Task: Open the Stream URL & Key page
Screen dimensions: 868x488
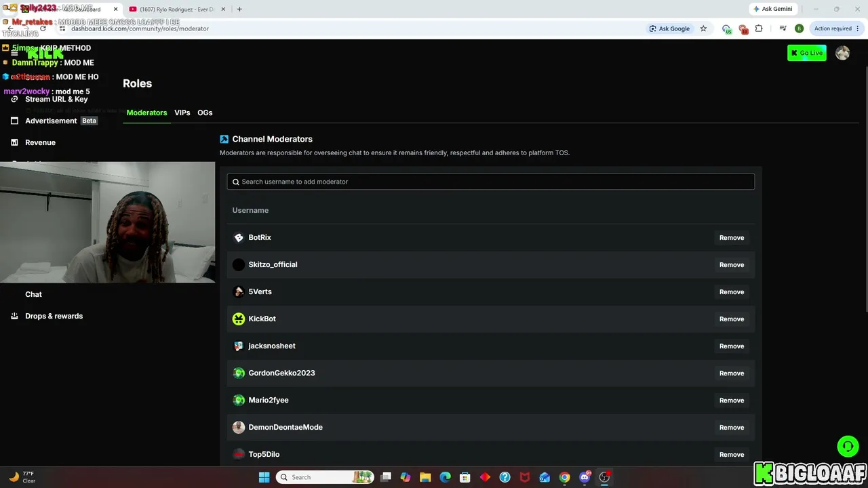Action: (x=56, y=99)
